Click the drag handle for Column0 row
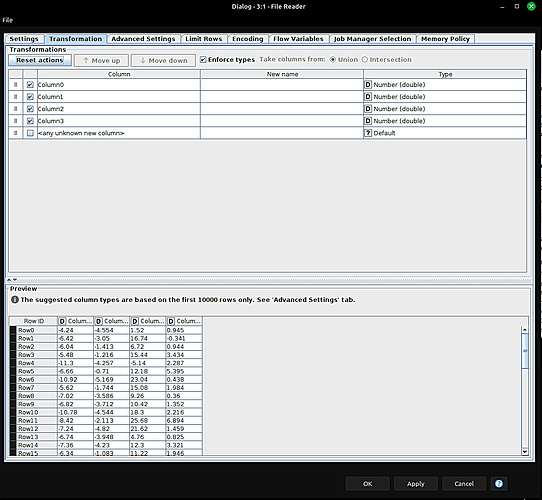The image size is (542, 500). click(x=16, y=85)
